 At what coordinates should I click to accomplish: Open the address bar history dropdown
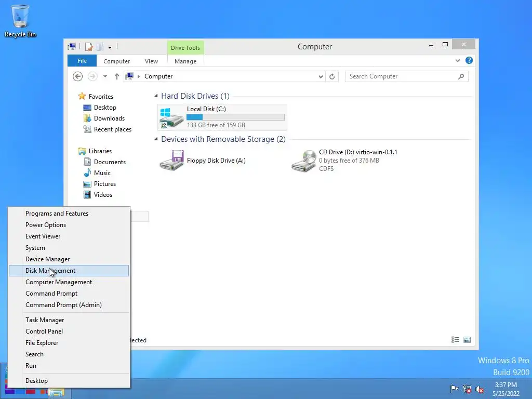click(321, 77)
